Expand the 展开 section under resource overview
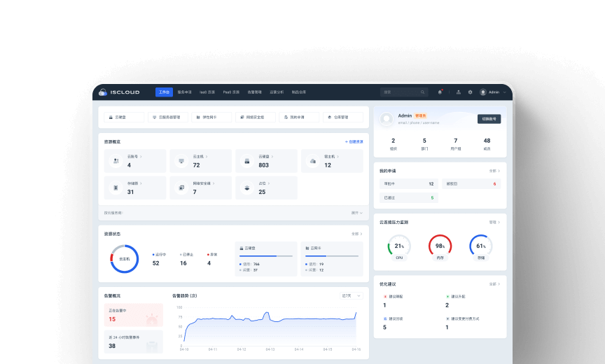 point(356,212)
